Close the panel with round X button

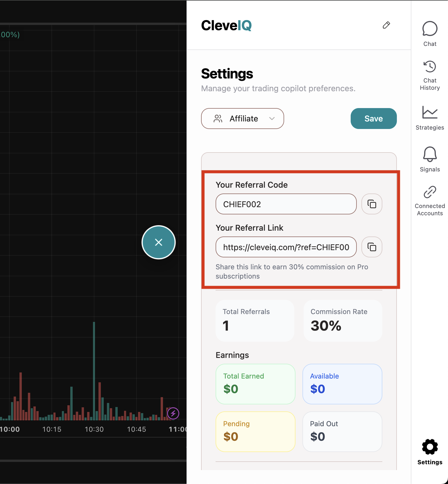[159, 242]
